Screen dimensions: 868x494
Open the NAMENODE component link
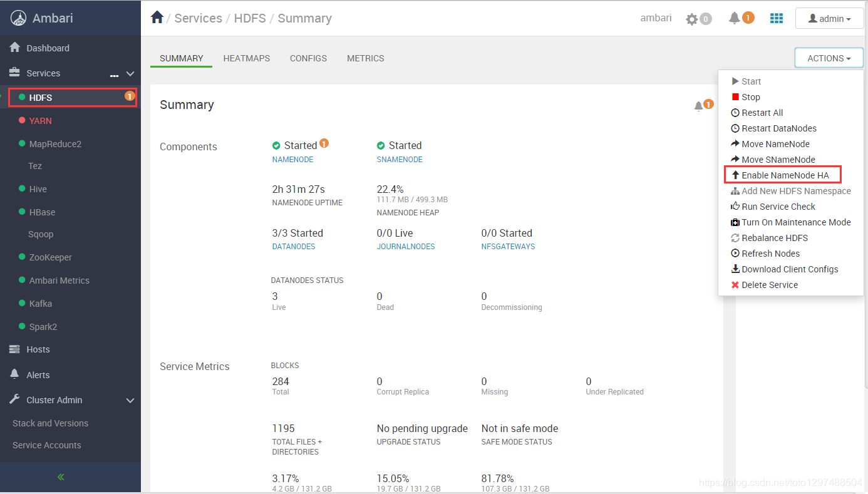pos(292,160)
